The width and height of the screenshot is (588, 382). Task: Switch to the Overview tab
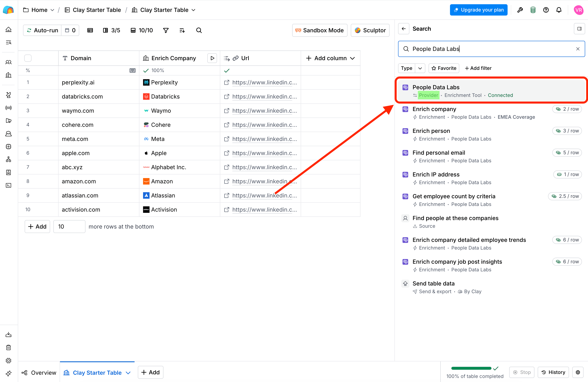[x=39, y=373]
